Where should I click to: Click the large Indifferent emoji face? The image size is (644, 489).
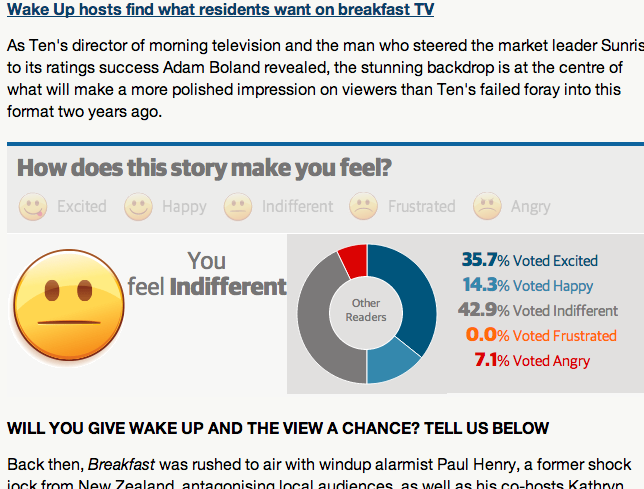click(x=69, y=305)
